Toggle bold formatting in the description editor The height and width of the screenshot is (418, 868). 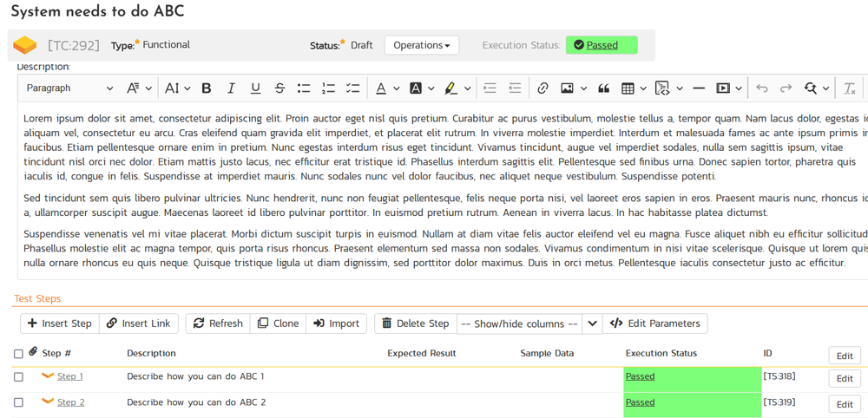[x=207, y=88]
